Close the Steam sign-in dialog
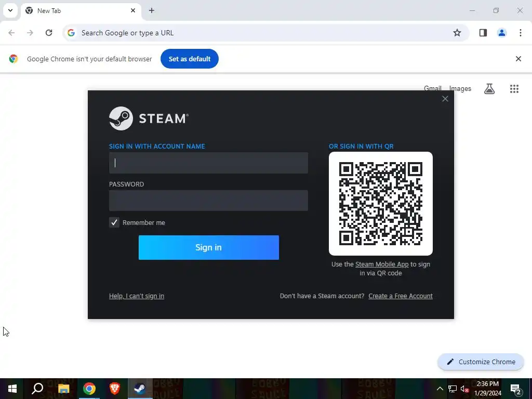Viewport: 532px width, 399px height. coord(445,99)
